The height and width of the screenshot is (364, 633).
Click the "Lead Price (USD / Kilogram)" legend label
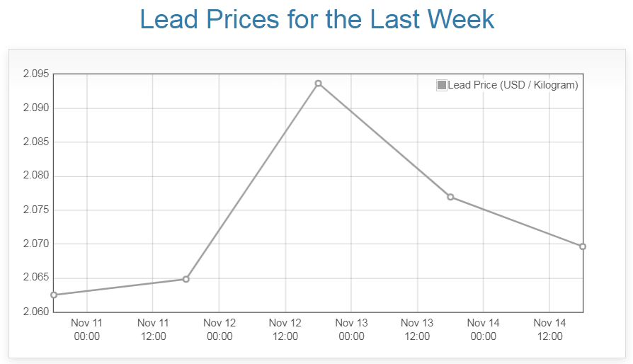pos(513,85)
